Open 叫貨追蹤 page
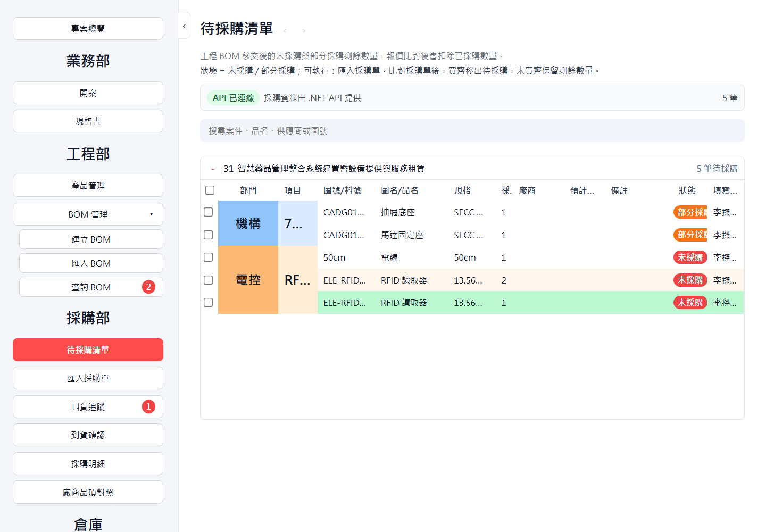The image size is (766, 532). click(x=88, y=406)
